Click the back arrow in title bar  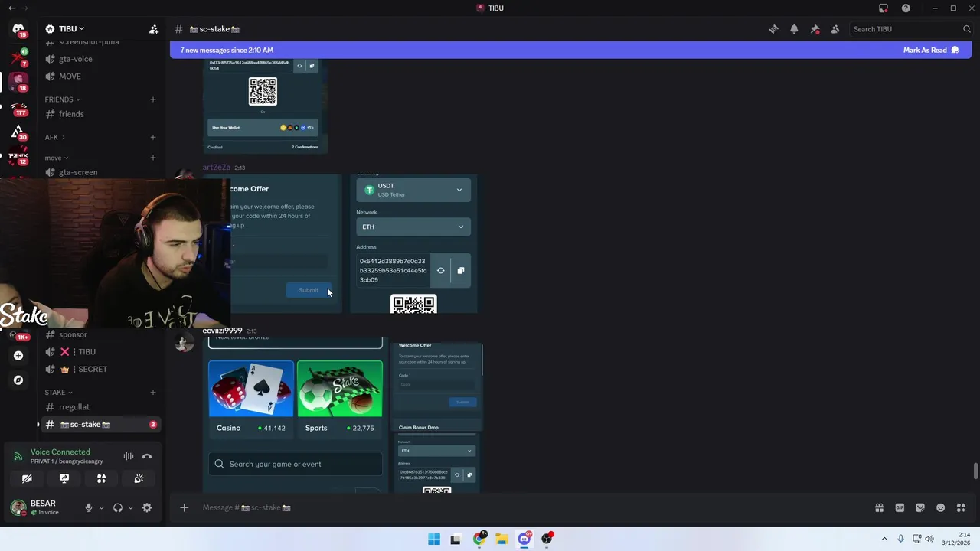tap(11, 8)
